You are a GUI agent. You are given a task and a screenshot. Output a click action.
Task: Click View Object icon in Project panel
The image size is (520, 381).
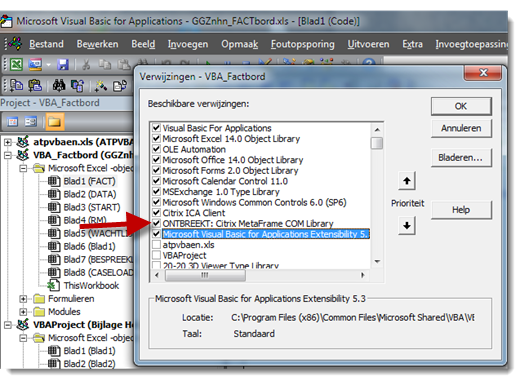[x=31, y=122]
